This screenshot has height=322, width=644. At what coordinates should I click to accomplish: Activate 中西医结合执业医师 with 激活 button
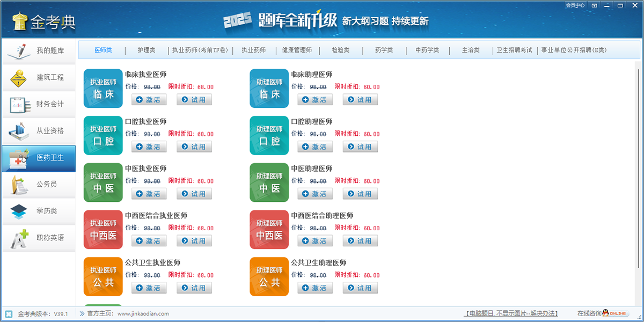pyautogui.click(x=149, y=241)
